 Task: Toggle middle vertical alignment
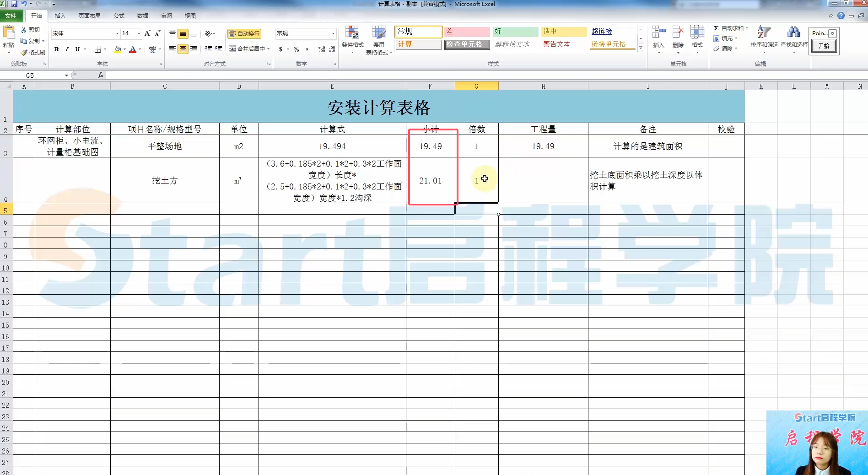[x=183, y=34]
